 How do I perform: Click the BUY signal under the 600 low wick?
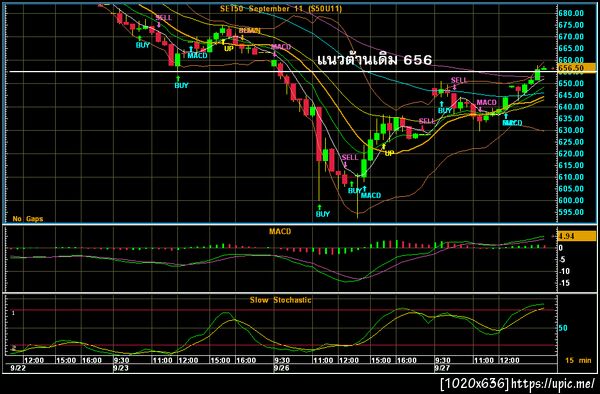[x=323, y=214]
